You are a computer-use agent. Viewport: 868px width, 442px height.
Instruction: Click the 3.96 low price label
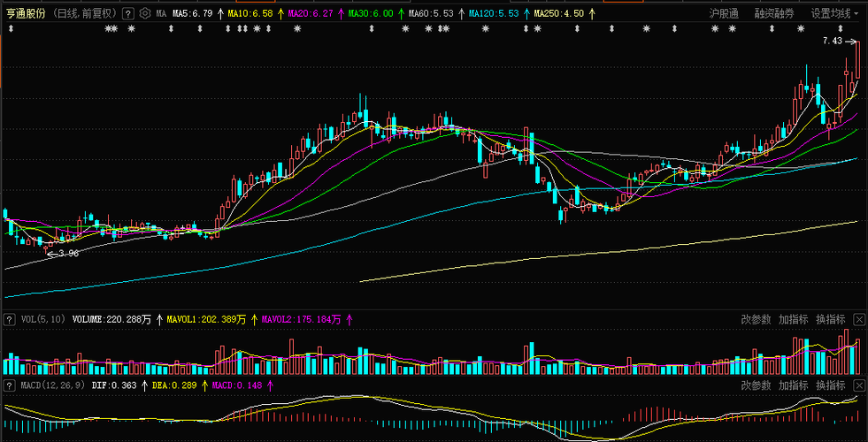click(x=64, y=254)
